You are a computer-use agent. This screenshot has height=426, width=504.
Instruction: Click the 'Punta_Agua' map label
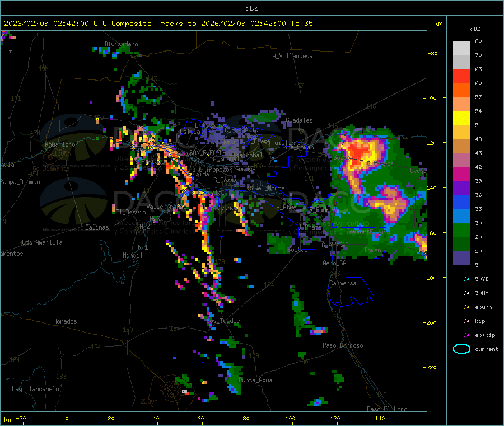[255, 381]
